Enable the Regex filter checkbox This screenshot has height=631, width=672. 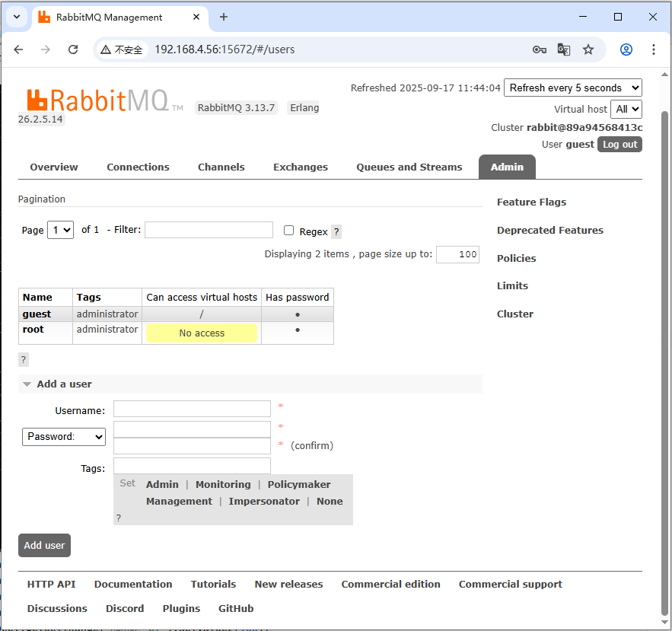click(288, 231)
